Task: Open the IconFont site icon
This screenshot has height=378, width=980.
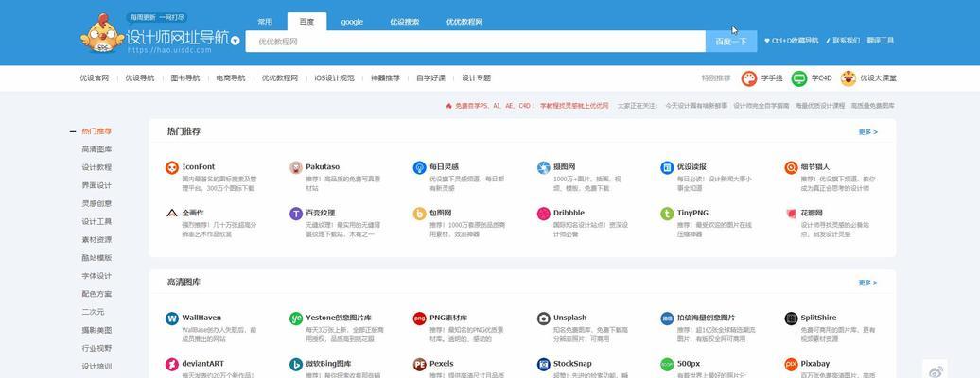Action: coord(172,167)
